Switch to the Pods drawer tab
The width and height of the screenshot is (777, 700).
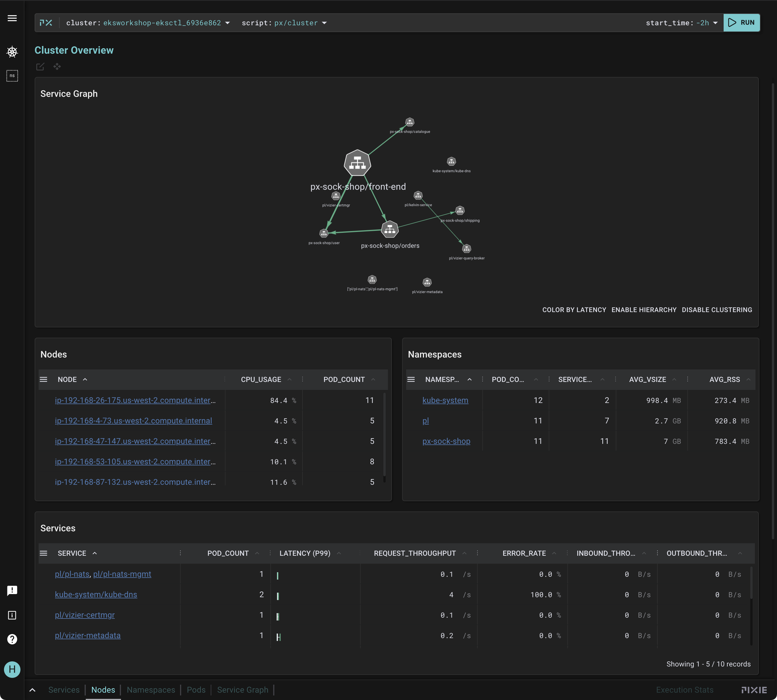coord(196,690)
